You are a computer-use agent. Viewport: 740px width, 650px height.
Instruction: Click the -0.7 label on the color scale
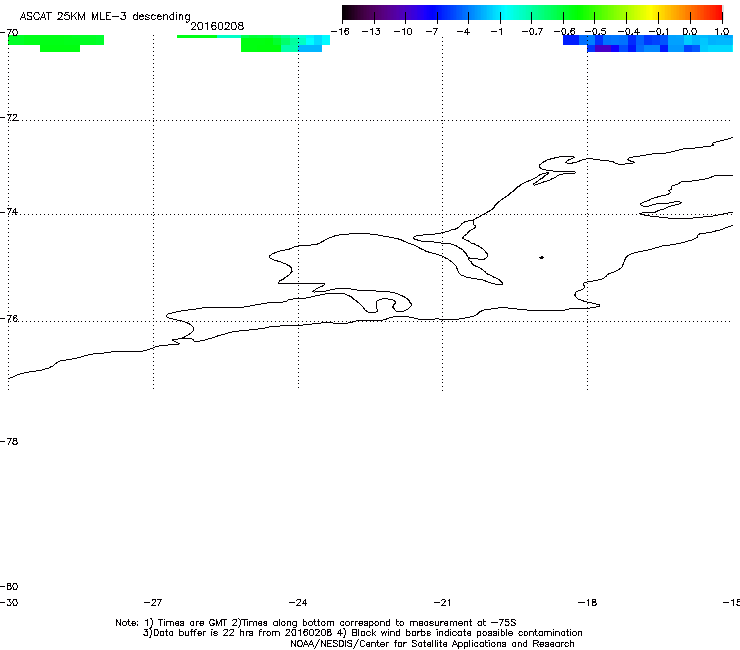coord(532,32)
